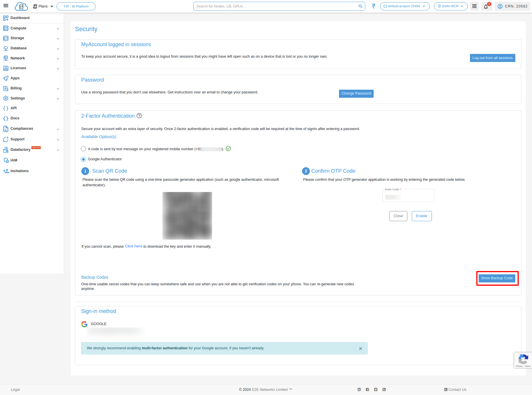Screen dimensions: 532x395
Task: Open Apps in the sidebar
Action: coord(15,78)
